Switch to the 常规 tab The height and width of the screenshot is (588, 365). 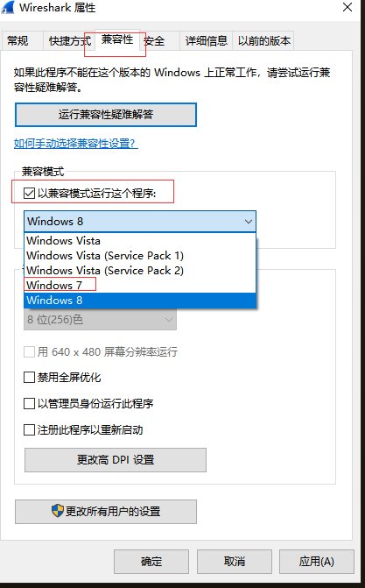click(18, 40)
